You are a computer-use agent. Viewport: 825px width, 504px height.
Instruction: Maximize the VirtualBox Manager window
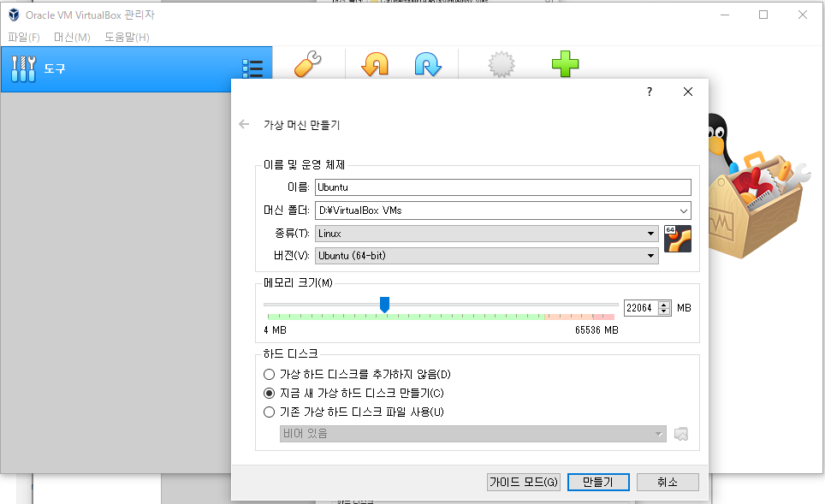pyautogui.click(x=763, y=15)
